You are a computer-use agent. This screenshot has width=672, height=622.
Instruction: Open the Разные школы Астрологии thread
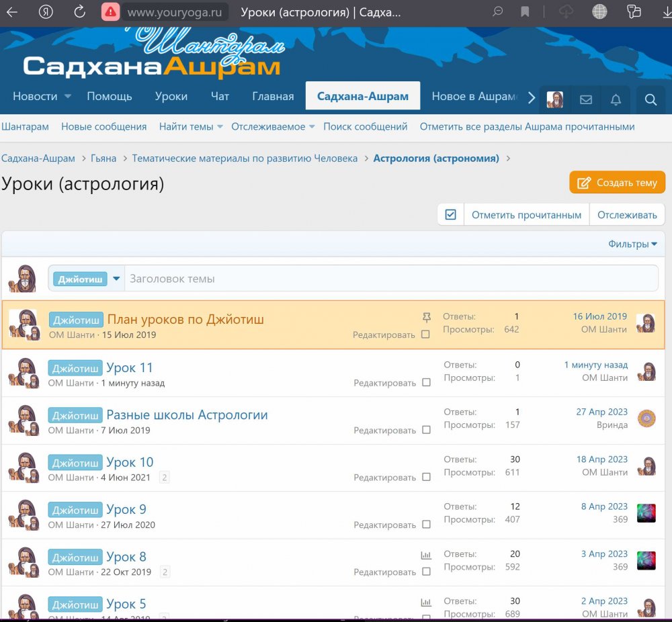[187, 415]
